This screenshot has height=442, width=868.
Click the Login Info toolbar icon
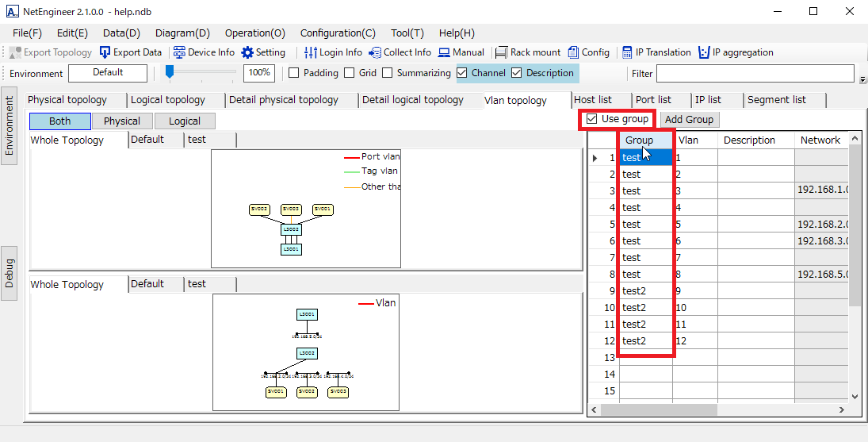[311, 52]
